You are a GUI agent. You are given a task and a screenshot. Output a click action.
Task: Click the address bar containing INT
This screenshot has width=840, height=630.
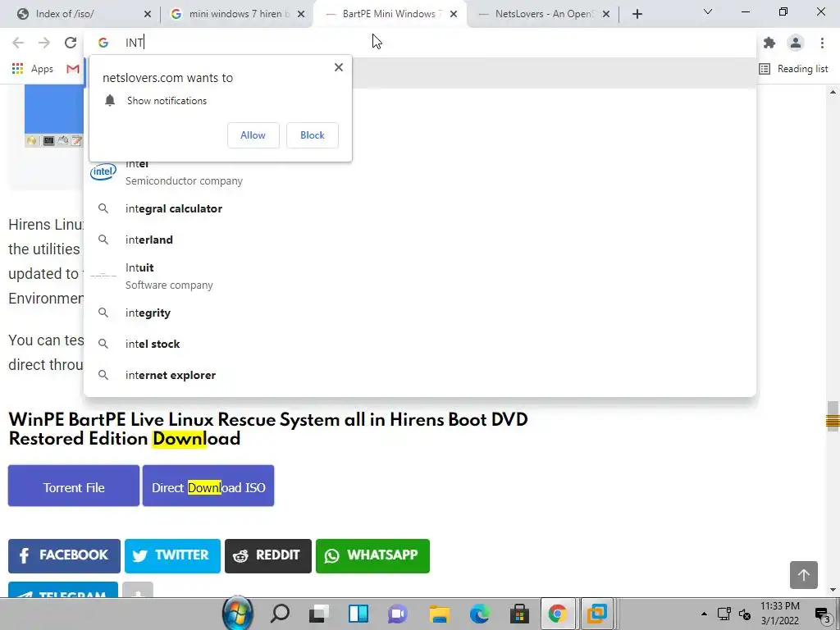[x=419, y=43]
